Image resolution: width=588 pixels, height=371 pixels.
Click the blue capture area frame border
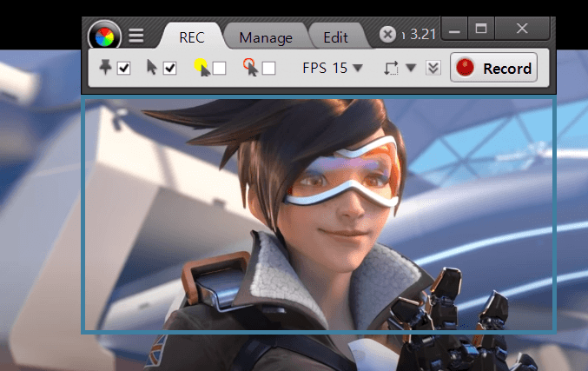pos(83,217)
